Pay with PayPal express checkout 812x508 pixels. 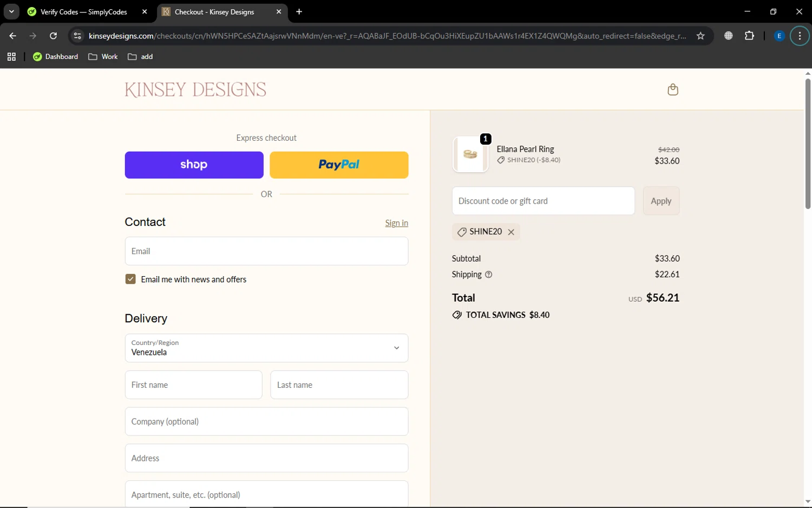[339, 165]
